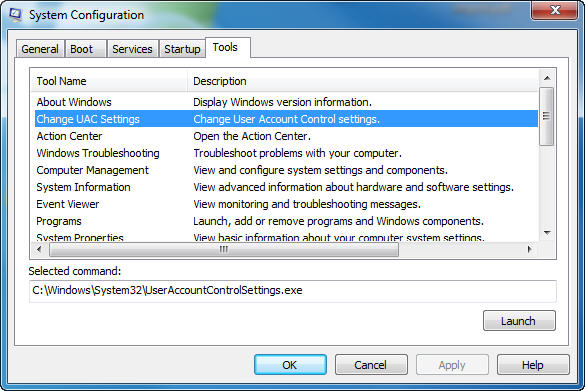This screenshot has width=585, height=391.
Task: Confirm with the OK button
Action: click(290, 365)
